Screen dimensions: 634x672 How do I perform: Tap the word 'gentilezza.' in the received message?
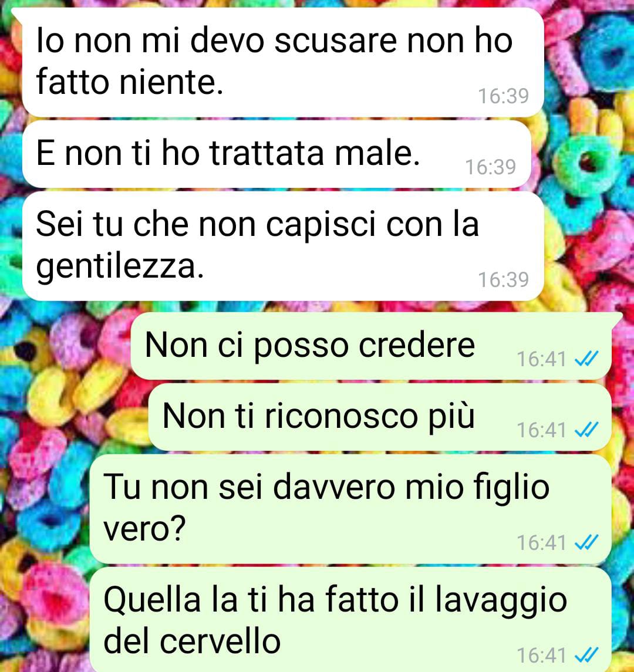click(x=120, y=266)
